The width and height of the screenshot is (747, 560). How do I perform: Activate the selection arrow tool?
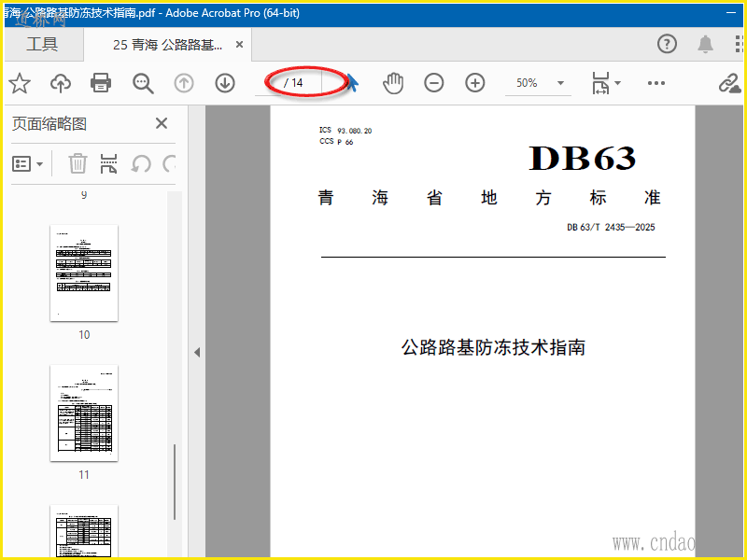353,83
